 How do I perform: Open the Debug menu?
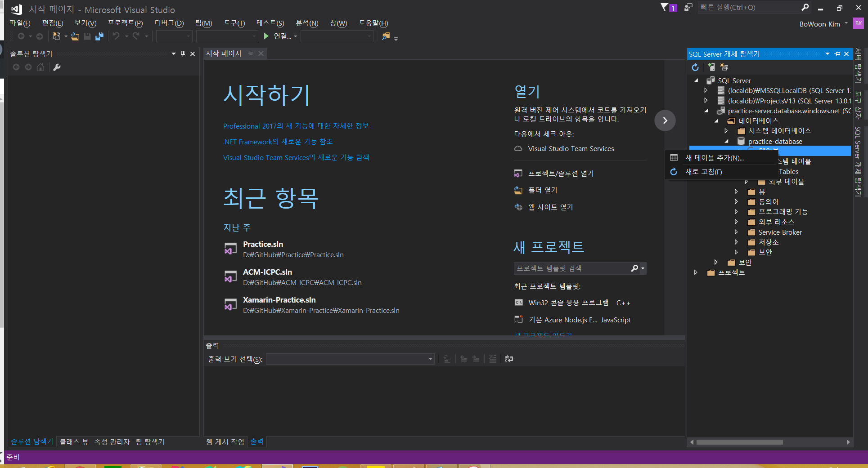click(x=169, y=23)
